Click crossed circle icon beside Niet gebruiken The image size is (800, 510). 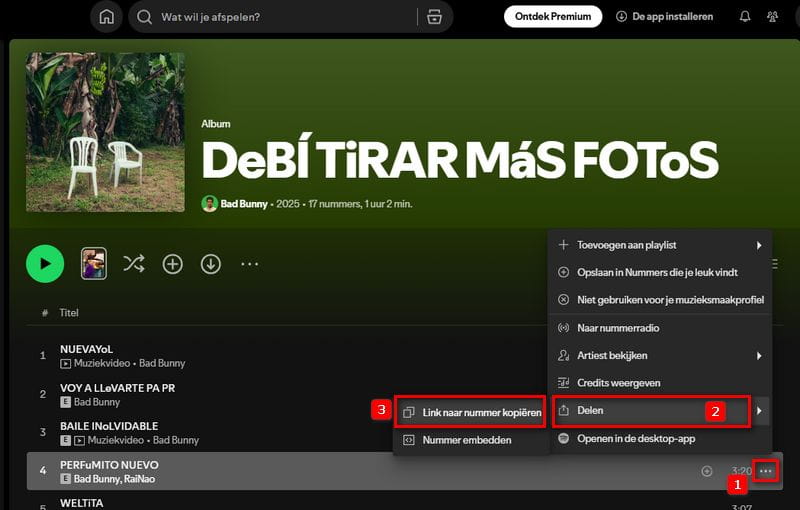(563, 300)
